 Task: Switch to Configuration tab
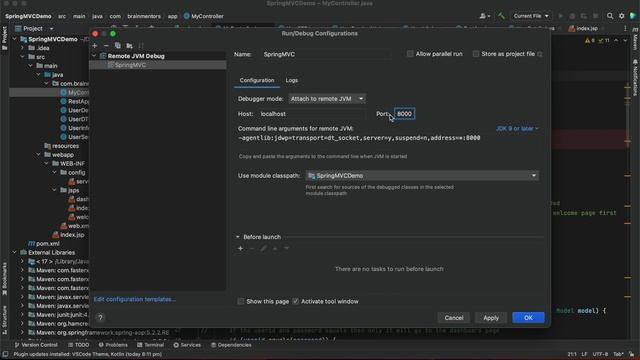[x=257, y=80]
